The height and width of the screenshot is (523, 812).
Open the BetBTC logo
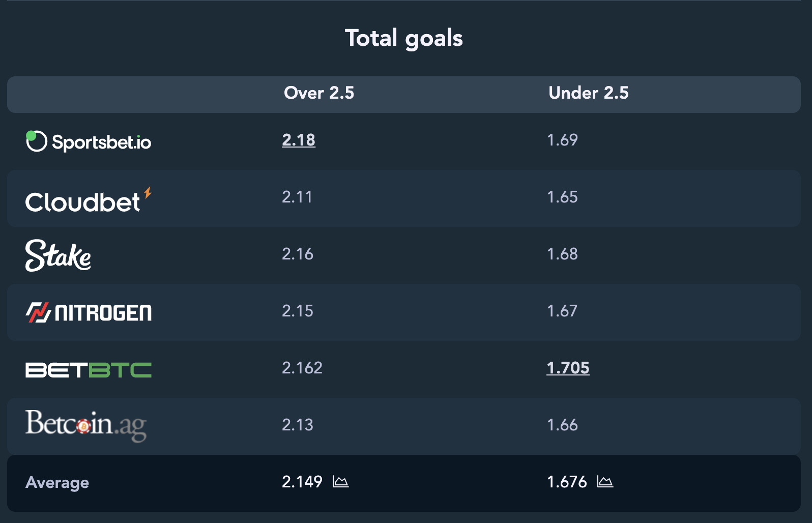[x=89, y=370]
